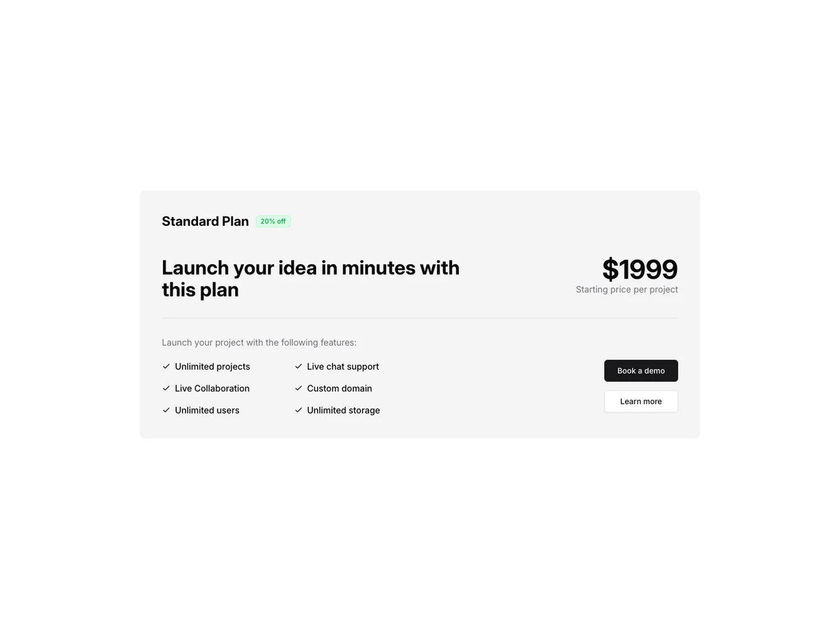Click the features introduction sentence
Image resolution: width=840 pixels, height=630 pixels.
tap(259, 342)
